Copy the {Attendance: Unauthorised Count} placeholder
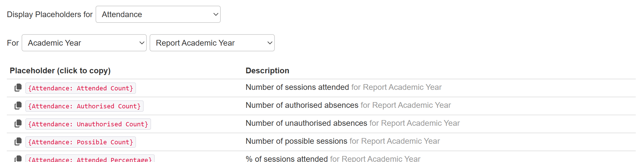 (x=88, y=124)
